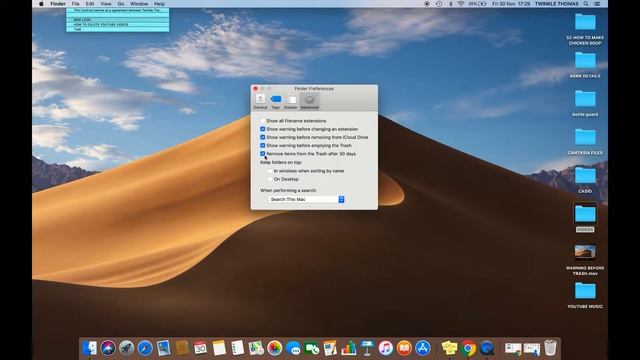This screenshot has height=360, width=640.
Task: Toggle Show warning before emptying the Trash
Action: [x=262, y=145]
